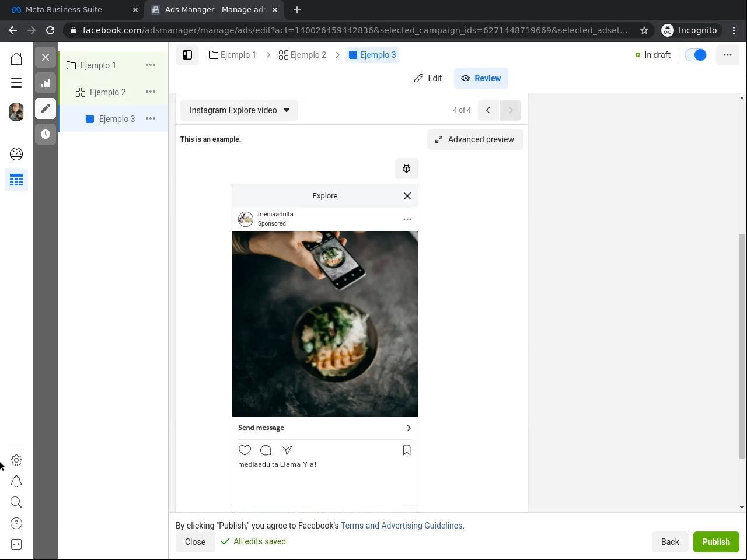Switch to the Review tab
Viewport: 747px width, 560px height.
[481, 78]
